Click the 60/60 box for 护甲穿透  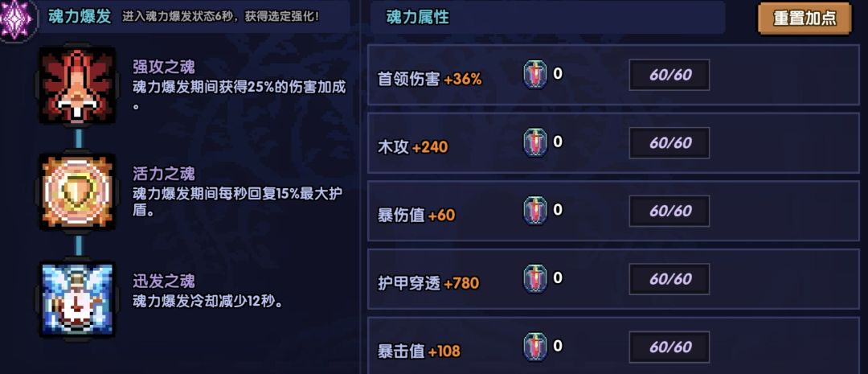pyautogui.click(x=669, y=279)
